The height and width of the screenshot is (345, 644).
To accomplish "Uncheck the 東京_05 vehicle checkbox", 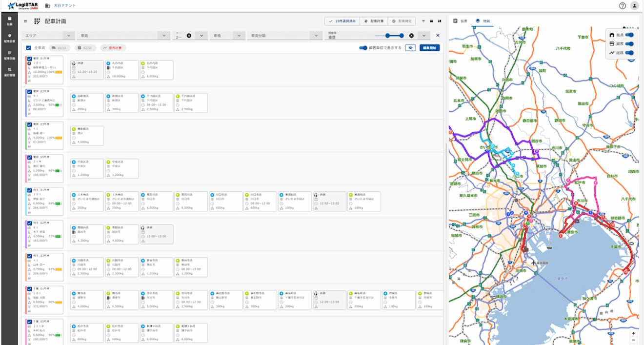I will pyautogui.click(x=29, y=157).
